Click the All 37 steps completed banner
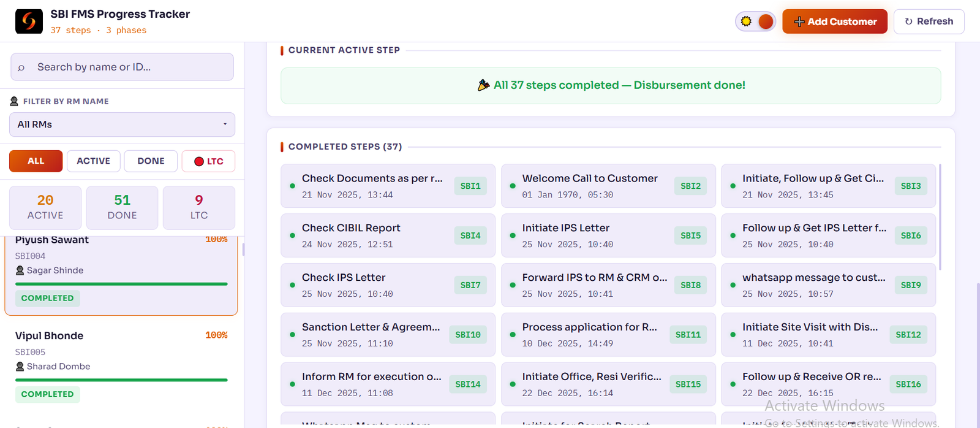980x428 pixels. click(x=611, y=86)
